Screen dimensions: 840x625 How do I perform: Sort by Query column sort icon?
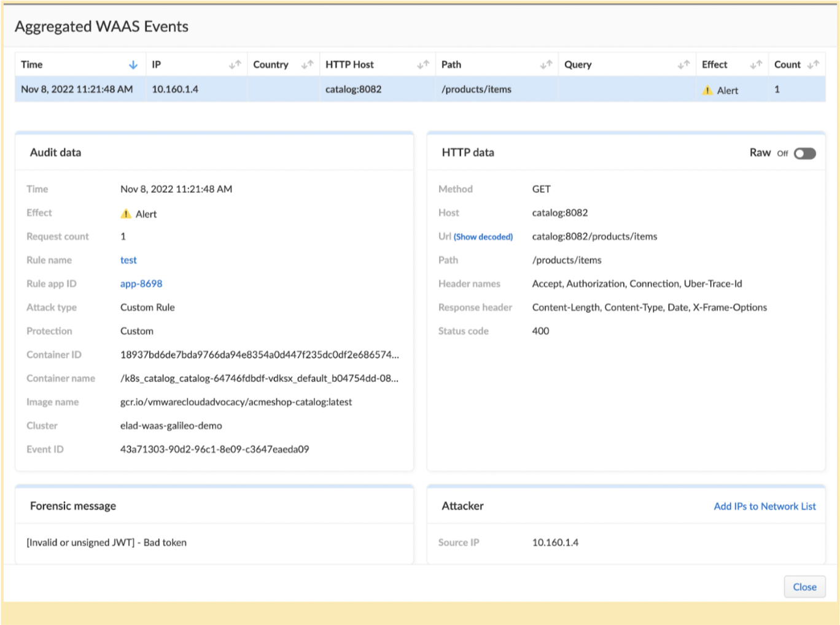pyautogui.click(x=683, y=64)
